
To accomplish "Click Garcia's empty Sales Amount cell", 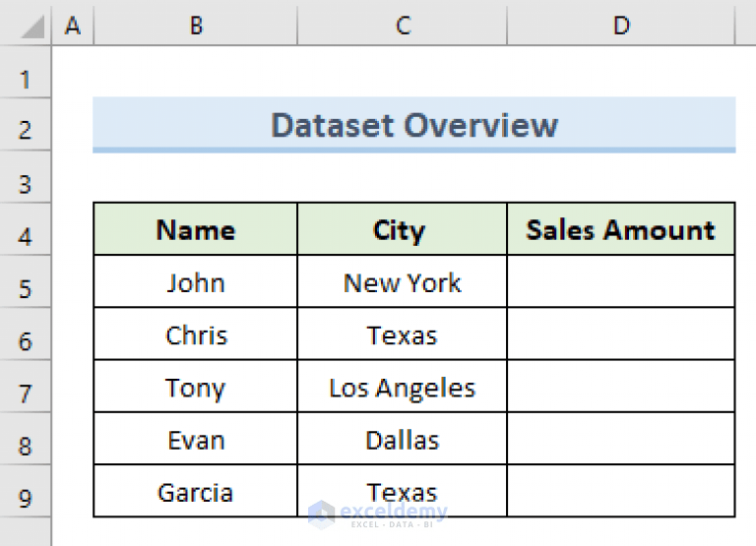I will [x=621, y=492].
